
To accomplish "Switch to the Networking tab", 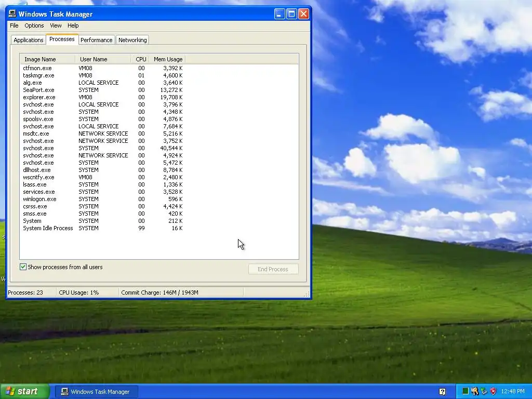I will coord(132,40).
